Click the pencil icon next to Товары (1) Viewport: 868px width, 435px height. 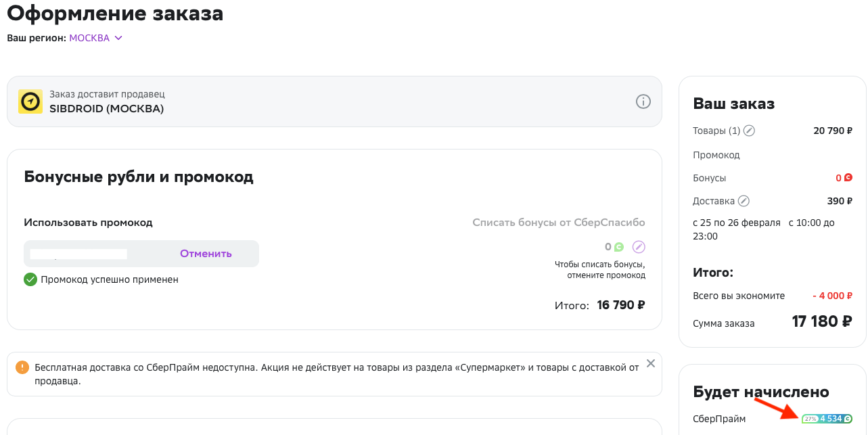coord(749,131)
